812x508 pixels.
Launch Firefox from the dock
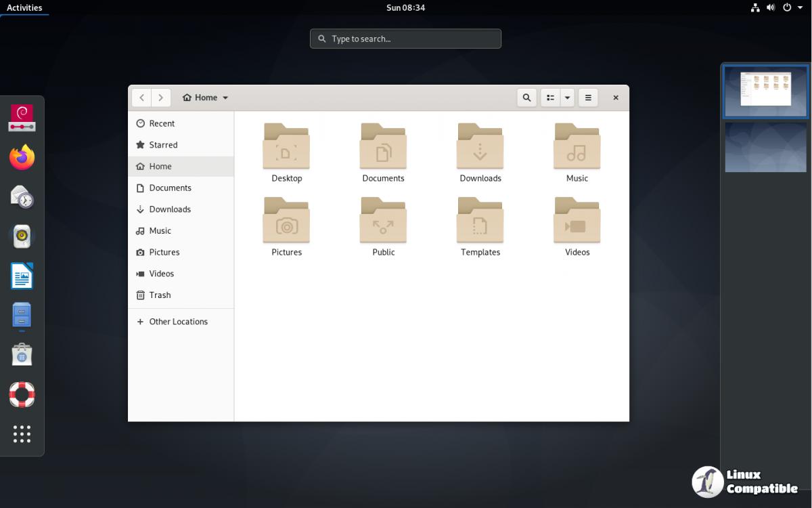[x=22, y=158]
